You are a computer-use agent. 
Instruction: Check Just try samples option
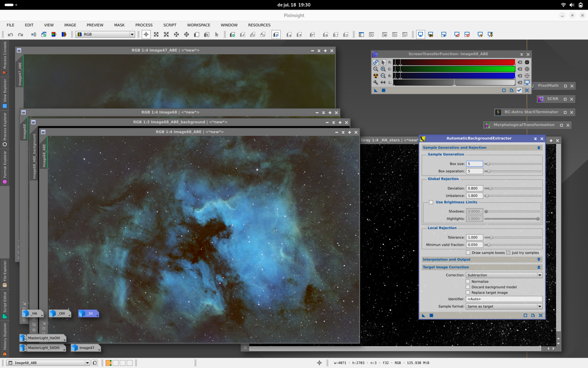[508, 253]
